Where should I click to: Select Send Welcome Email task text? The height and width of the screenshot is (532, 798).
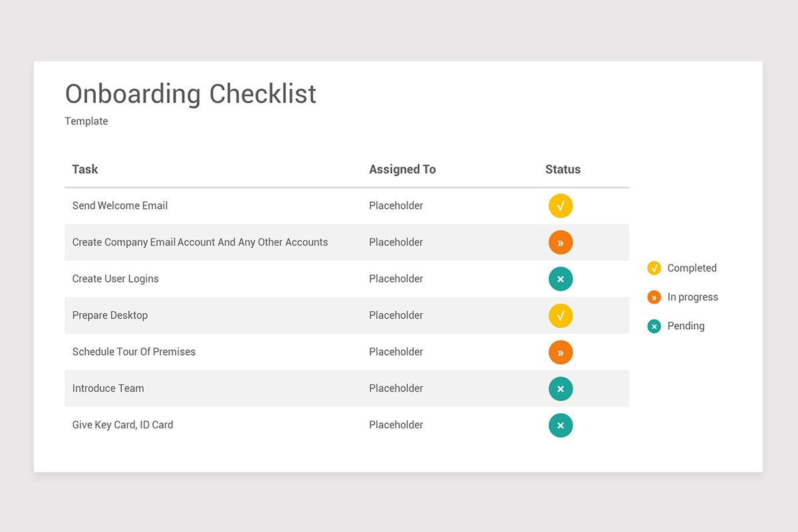120,205
